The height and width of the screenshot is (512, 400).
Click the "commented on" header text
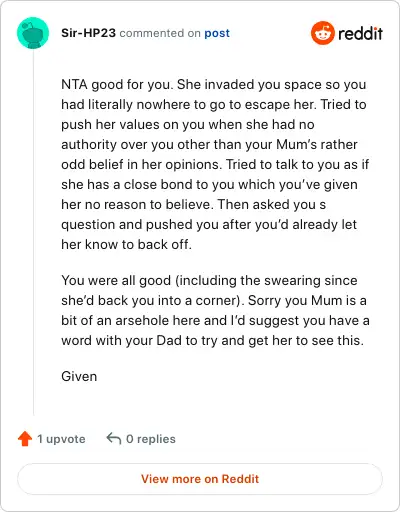tap(160, 33)
